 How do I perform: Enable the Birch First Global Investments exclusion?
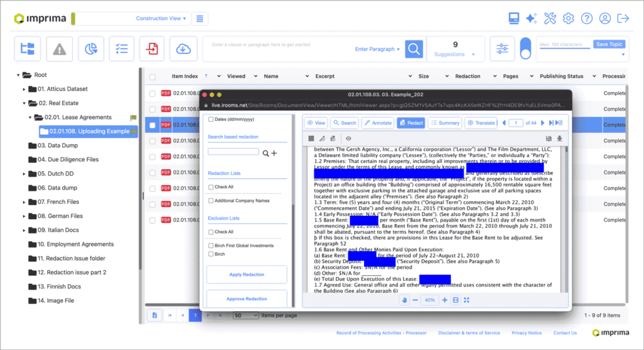211,246
